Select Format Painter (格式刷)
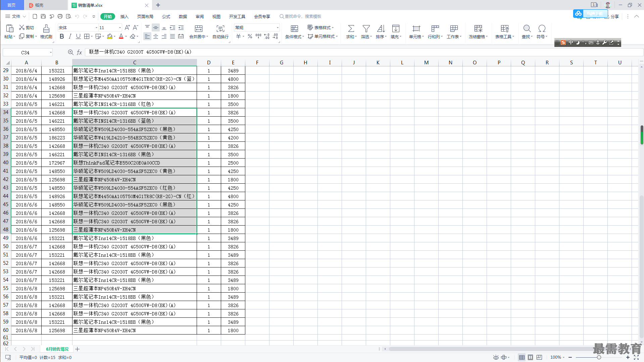Screen dimensions: 644x362 46,32
